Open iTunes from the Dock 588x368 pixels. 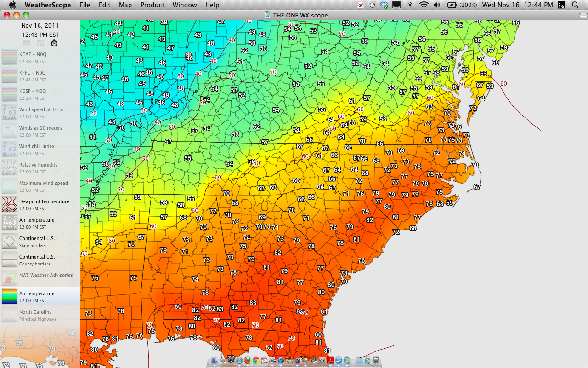click(281, 360)
